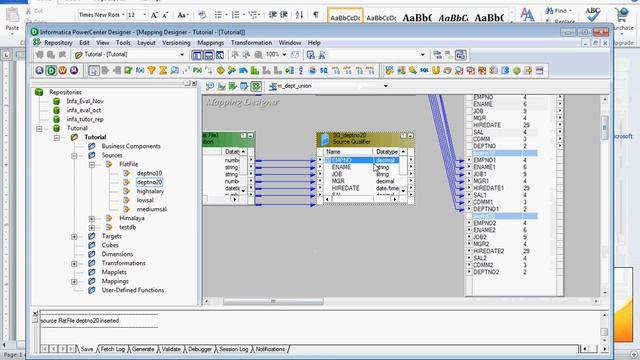Expand the Mappings tree node
Screen dimensions: 640x360
74,281
